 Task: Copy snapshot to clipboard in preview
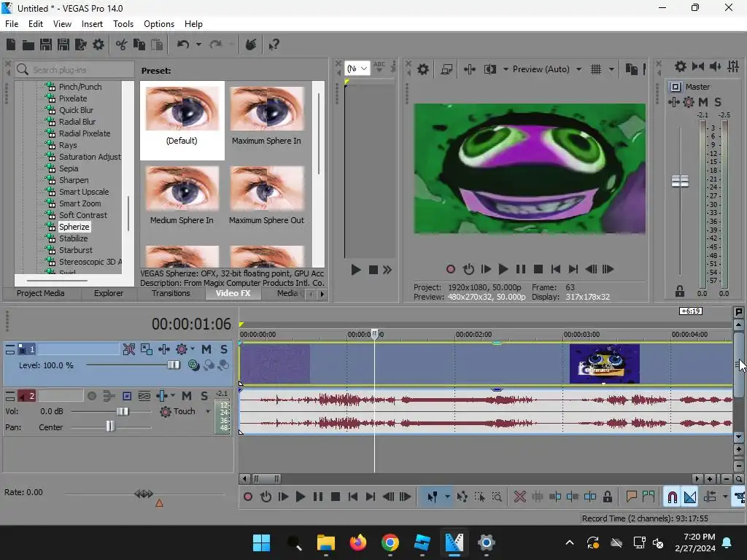[631, 69]
